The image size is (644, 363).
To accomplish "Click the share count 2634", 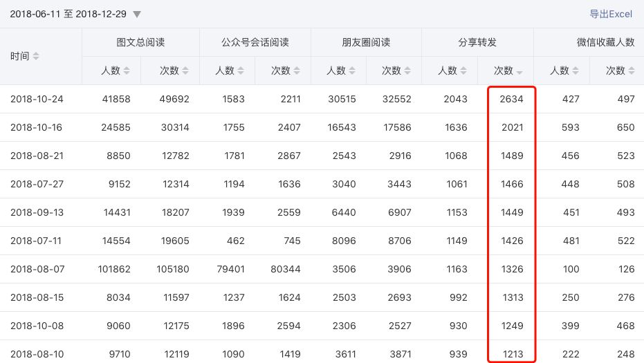I will [511, 99].
